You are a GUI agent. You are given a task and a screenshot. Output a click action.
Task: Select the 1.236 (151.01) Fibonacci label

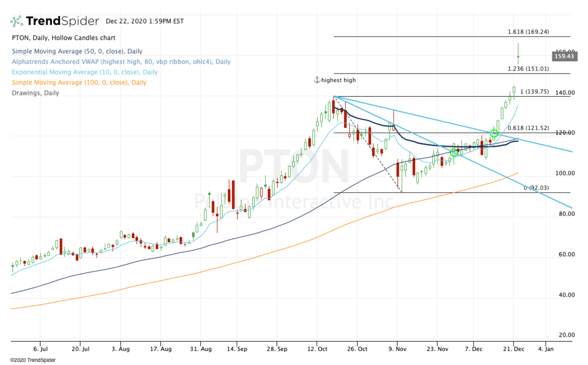[528, 69]
